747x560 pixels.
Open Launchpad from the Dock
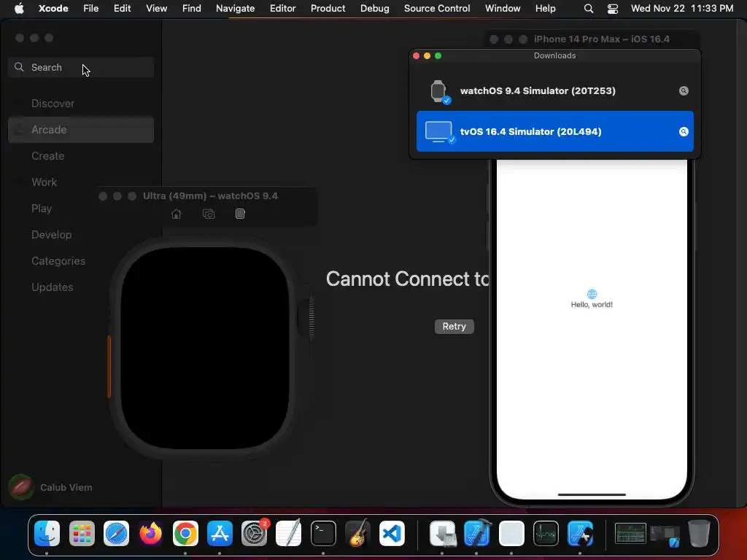point(82,533)
